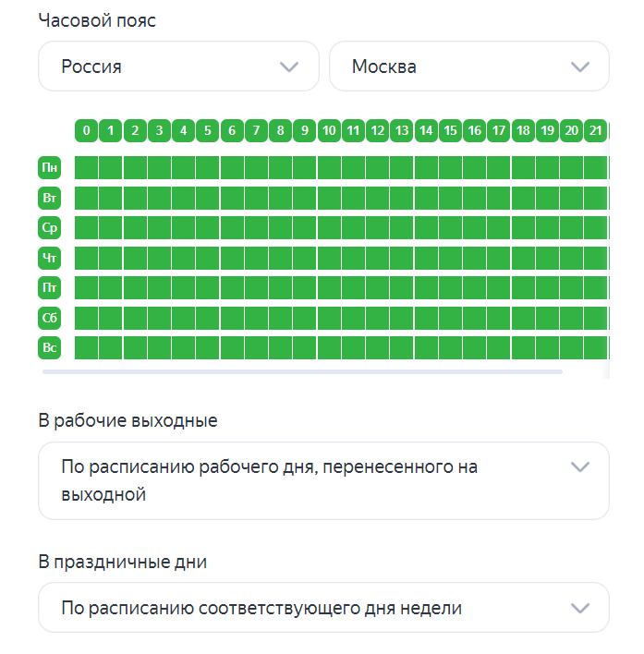Toggle the Wednesday (Ср) row label
This screenshot has height=654, width=644.
pyautogui.click(x=50, y=227)
